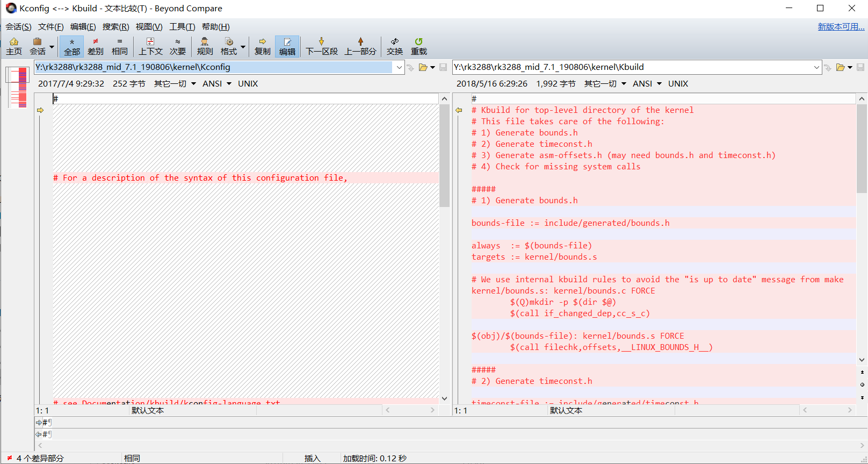This screenshot has height=464, width=868.
Task: Click the '4 个差异部分' status entry
Action: pos(40,458)
